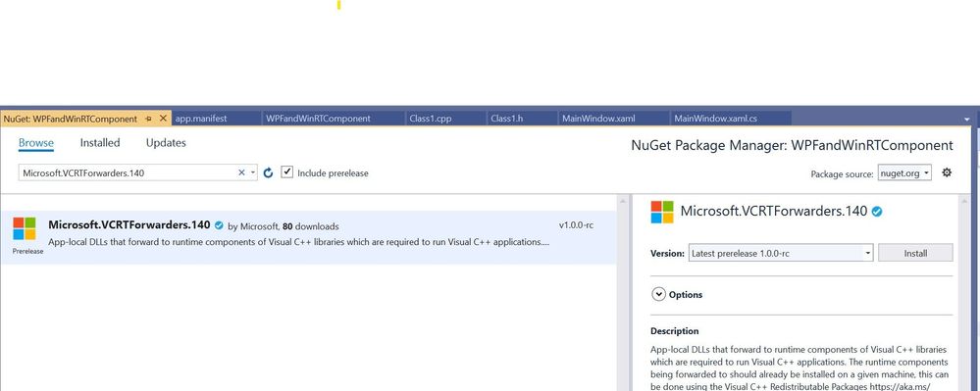The width and height of the screenshot is (980, 391).
Task: Open the Version dropdown
Action: click(781, 253)
